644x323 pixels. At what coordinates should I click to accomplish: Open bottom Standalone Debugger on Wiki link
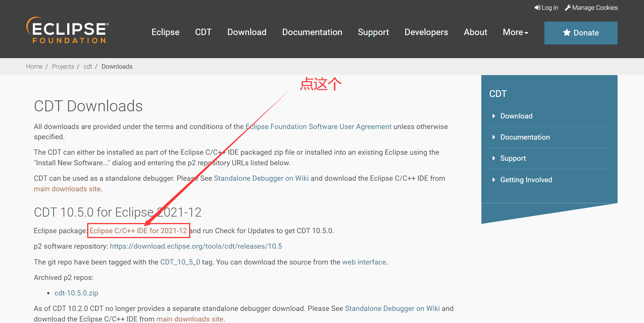pos(392,308)
